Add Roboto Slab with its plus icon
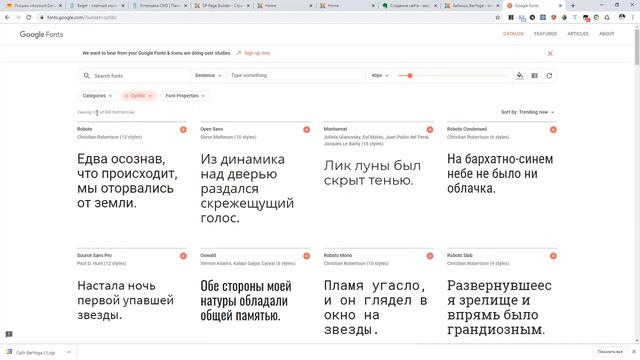The height and width of the screenshot is (360, 640). point(553,256)
